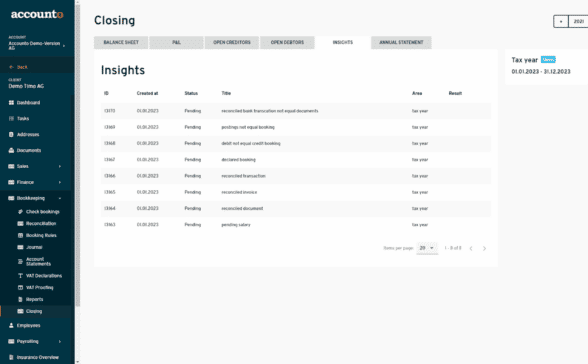This screenshot has height=364, width=588.
Task: Collapse the Bookkeeping submenu arrow
Action: (x=60, y=198)
